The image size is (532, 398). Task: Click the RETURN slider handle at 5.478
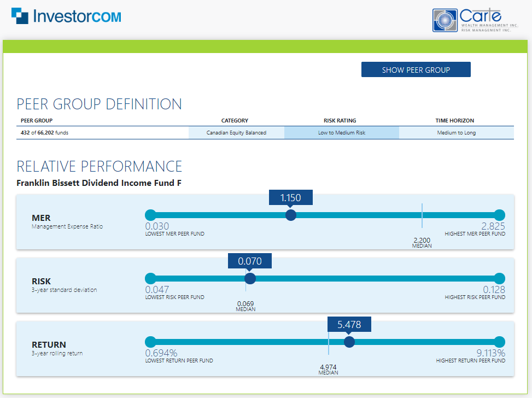click(349, 342)
